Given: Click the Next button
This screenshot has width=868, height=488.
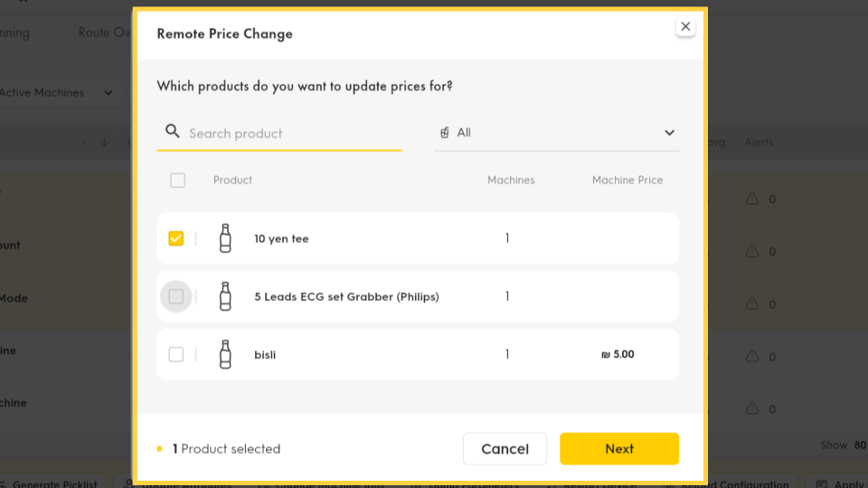Looking at the screenshot, I should 618,449.
